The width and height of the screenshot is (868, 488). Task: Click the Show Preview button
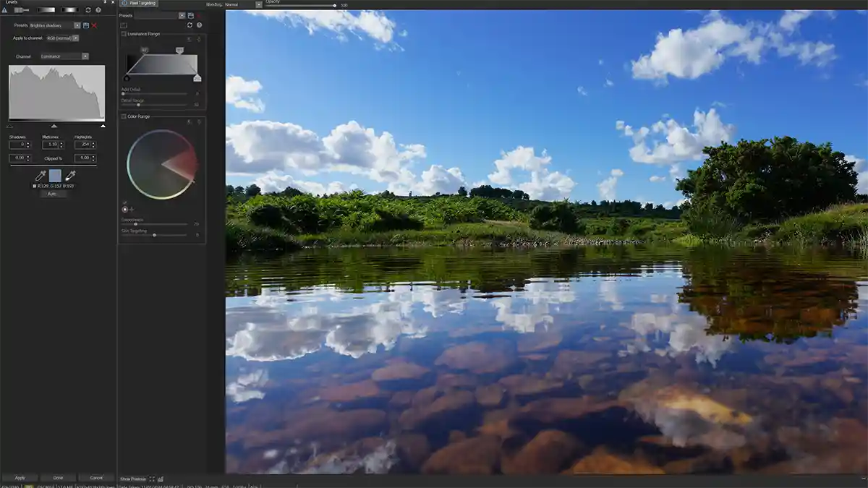tap(133, 479)
